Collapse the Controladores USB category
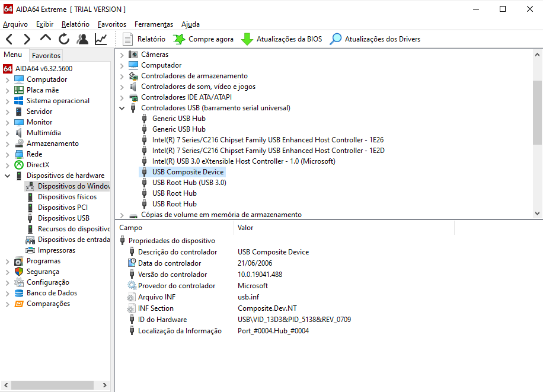This screenshot has height=392, width=543. click(122, 108)
